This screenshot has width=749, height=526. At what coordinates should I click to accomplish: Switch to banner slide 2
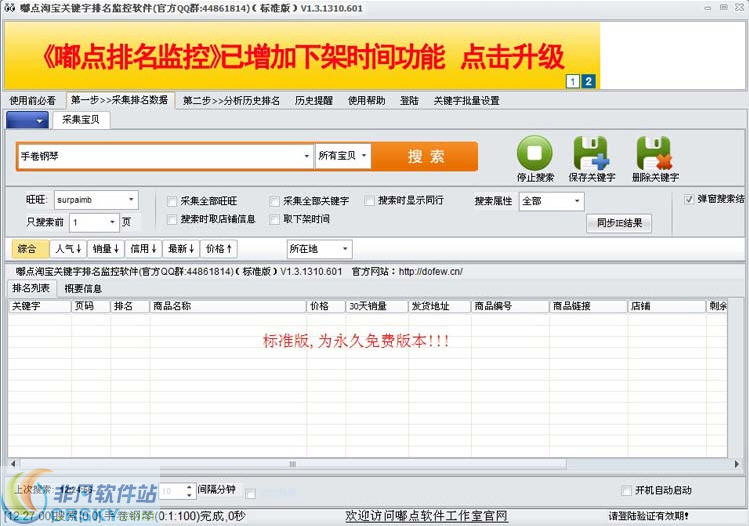click(x=588, y=81)
